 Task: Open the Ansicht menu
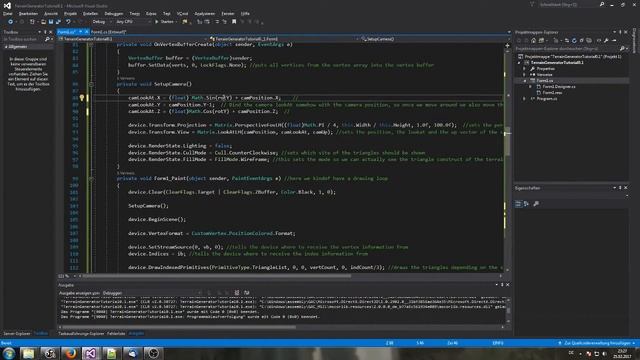tap(51, 13)
